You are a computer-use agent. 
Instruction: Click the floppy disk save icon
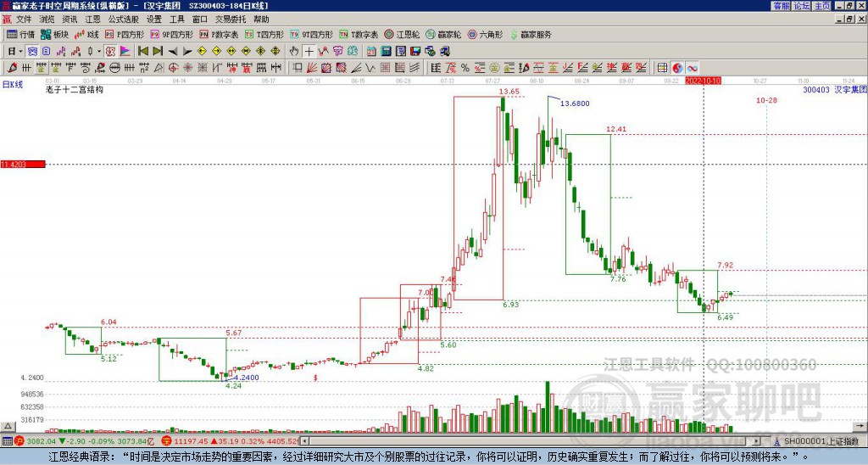[415, 52]
